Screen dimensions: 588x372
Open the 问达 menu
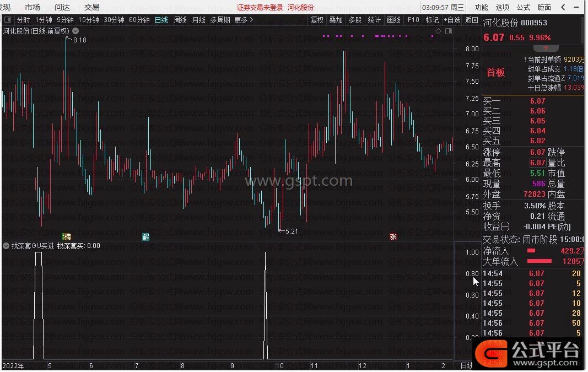point(62,7)
